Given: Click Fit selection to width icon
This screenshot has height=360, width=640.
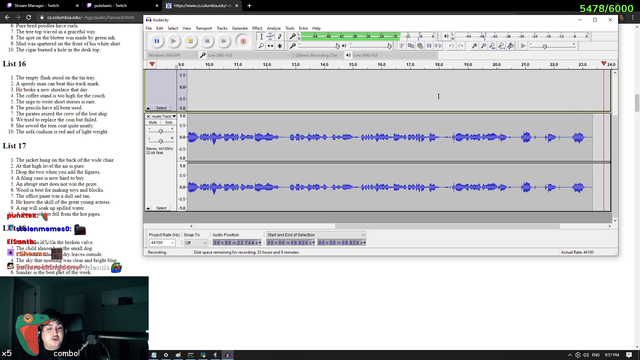Looking at the screenshot, I should [x=492, y=46].
